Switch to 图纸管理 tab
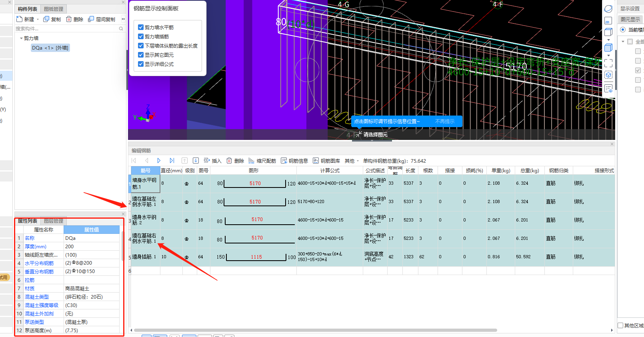This screenshot has height=337, width=644. (54, 9)
